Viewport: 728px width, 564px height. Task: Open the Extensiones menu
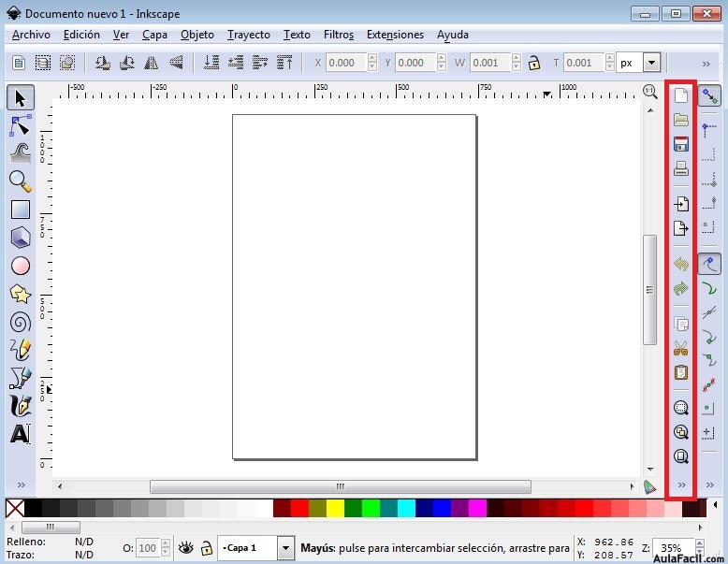[395, 35]
